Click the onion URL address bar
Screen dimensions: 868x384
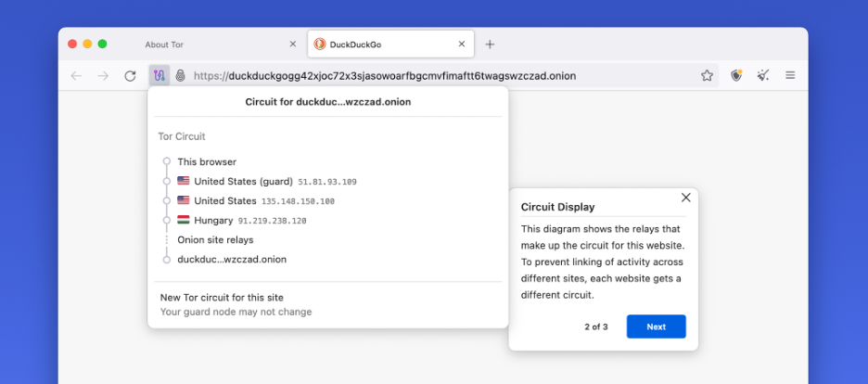pos(445,75)
